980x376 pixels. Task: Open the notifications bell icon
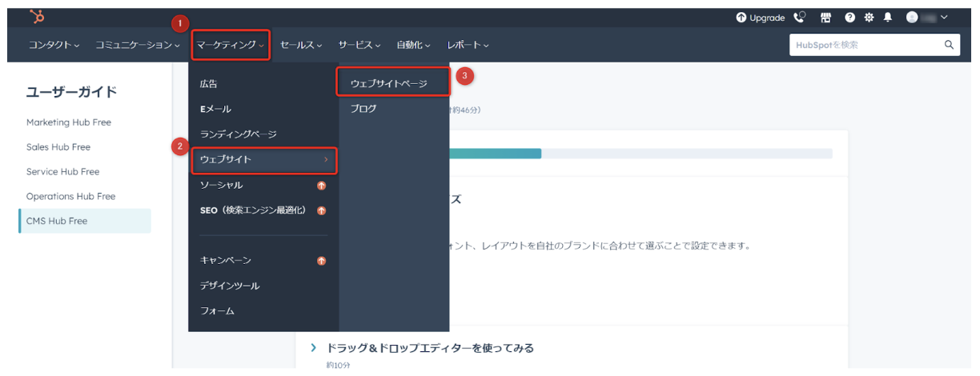tap(888, 18)
